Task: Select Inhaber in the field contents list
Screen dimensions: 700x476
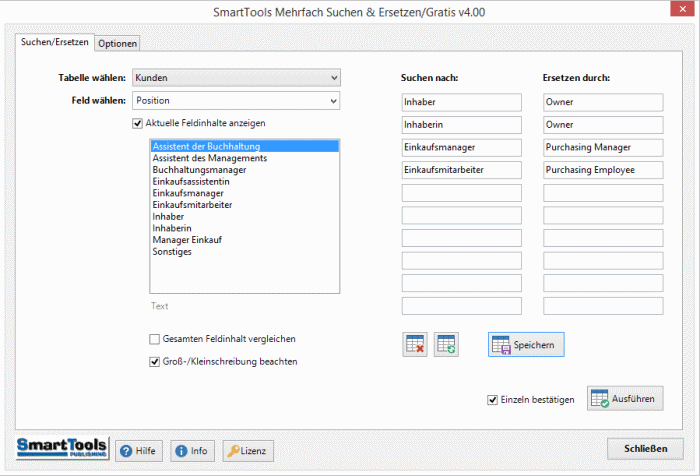Action: click(245, 217)
